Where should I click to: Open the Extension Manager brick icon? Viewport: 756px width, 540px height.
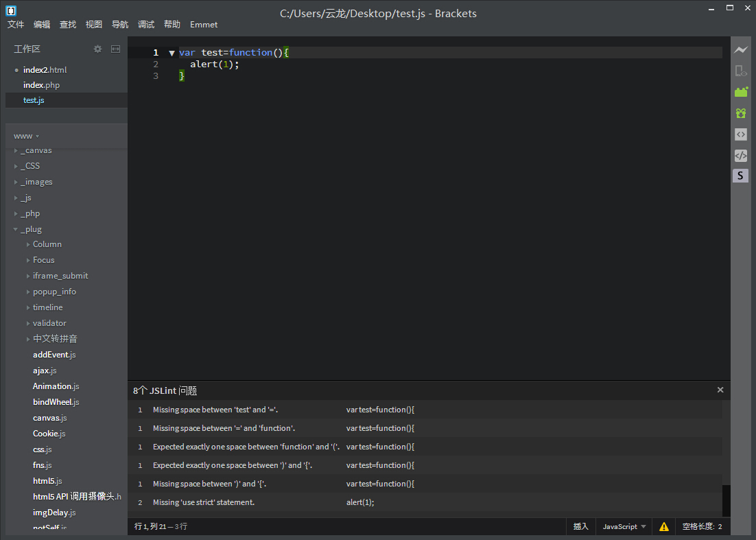click(740, 91)
